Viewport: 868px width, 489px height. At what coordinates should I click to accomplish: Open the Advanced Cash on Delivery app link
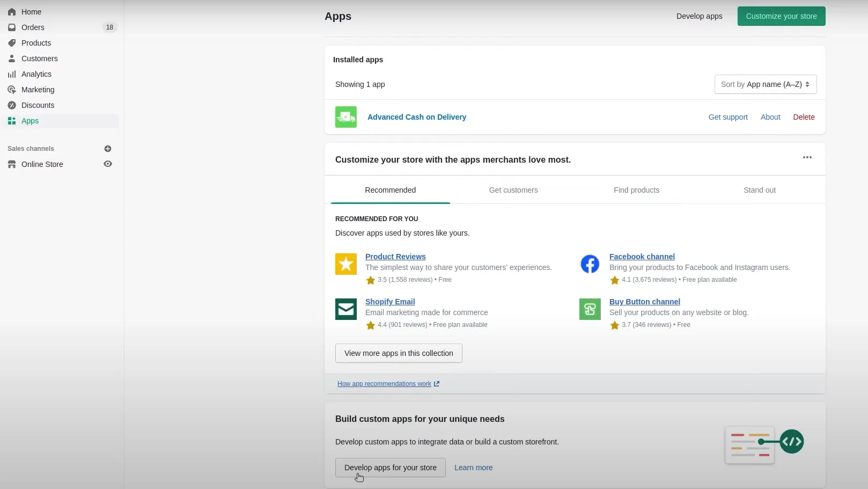tap(417, 117)
